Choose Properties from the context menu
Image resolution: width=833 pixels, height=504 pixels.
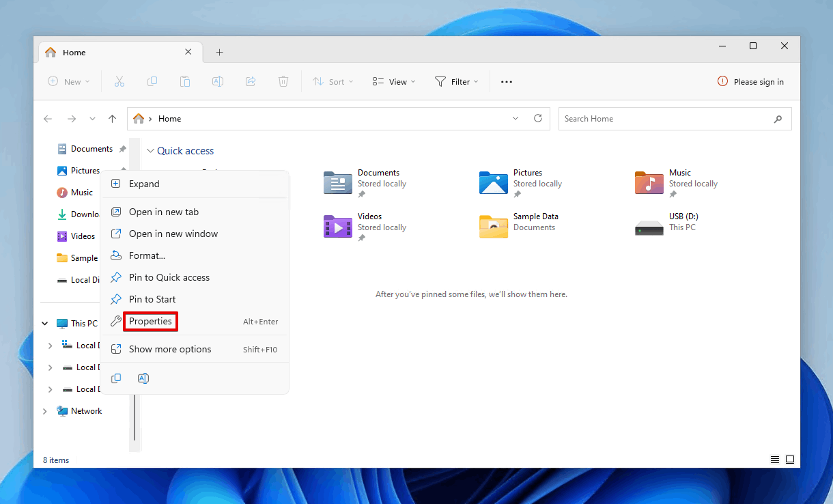(150, 322)
